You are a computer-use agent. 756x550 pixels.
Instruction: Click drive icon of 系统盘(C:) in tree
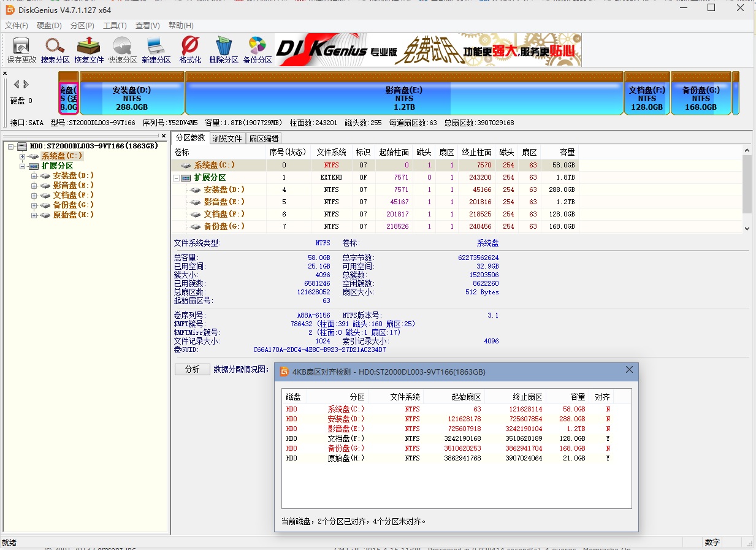click(x=34, y=156)
